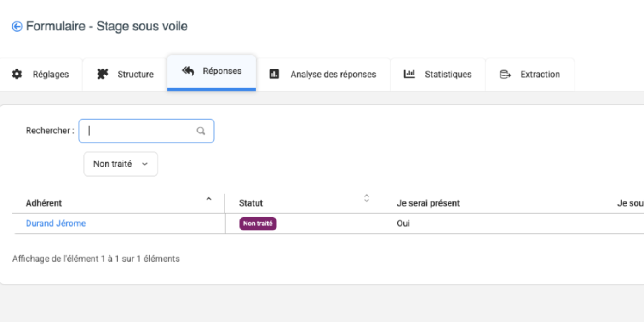Click the back arrow beside Formulaire title
Image resolution: width=644 pixels, height=322 pixels.
17,27
